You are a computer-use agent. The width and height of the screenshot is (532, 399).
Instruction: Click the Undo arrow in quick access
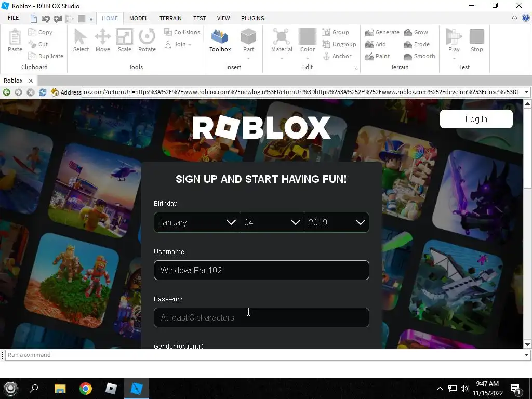click(46, 18)
